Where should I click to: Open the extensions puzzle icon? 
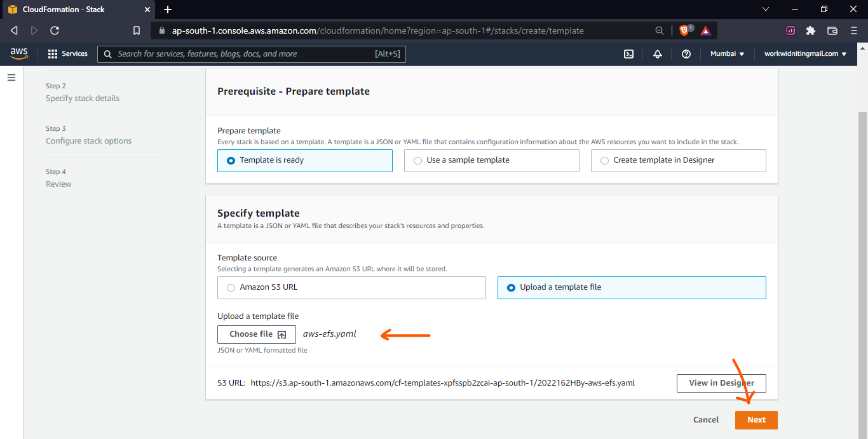pyautogui.click(x=810, y=30)
